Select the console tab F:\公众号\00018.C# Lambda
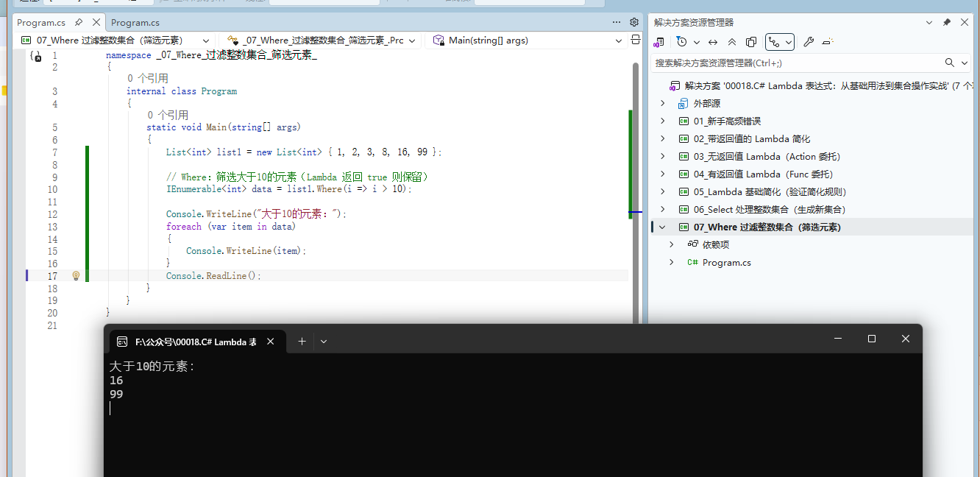 [195, 342]
